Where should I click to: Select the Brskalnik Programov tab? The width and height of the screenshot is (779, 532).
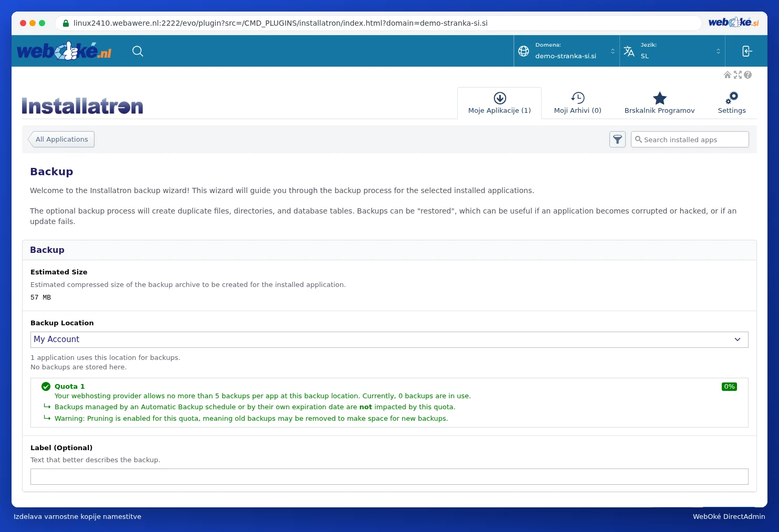pos(660,103)
